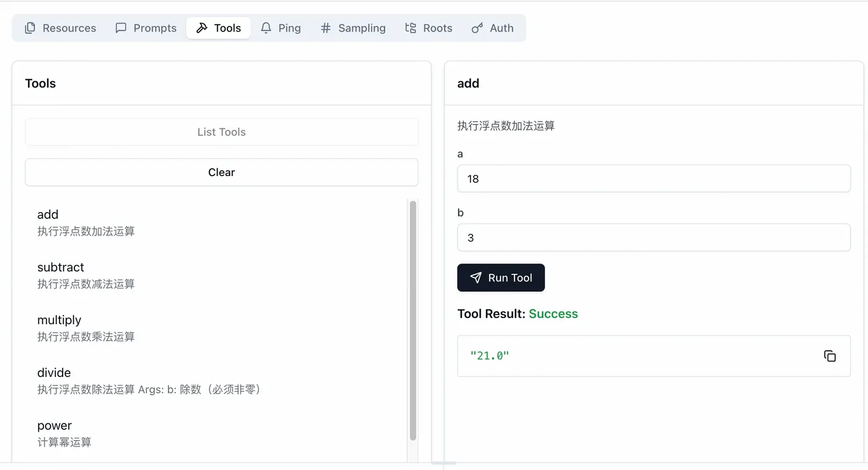Click the Ping tab bell icon
This screenshot has width=868, height=470.
click(266, 28)
